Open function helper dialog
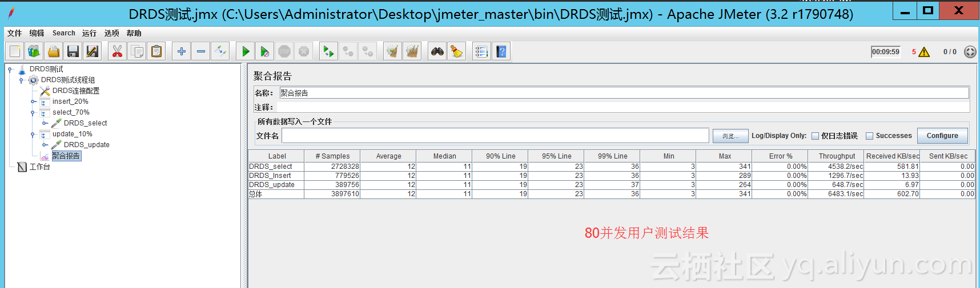Viewport: 980px width, 288px height. 482,52
